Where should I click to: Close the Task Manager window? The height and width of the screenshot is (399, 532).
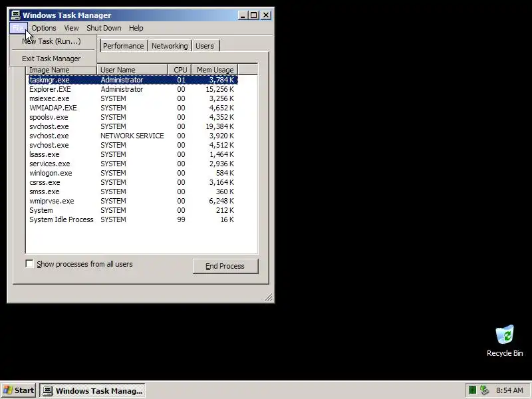click(266, 15)
